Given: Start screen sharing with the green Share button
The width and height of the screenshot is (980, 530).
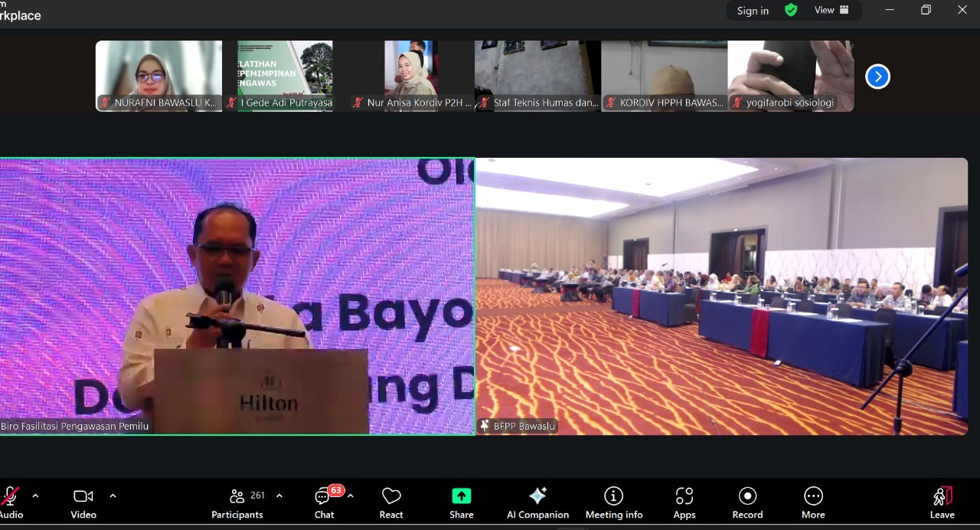Looking at the screenshot, I should [x=461, y=502].
